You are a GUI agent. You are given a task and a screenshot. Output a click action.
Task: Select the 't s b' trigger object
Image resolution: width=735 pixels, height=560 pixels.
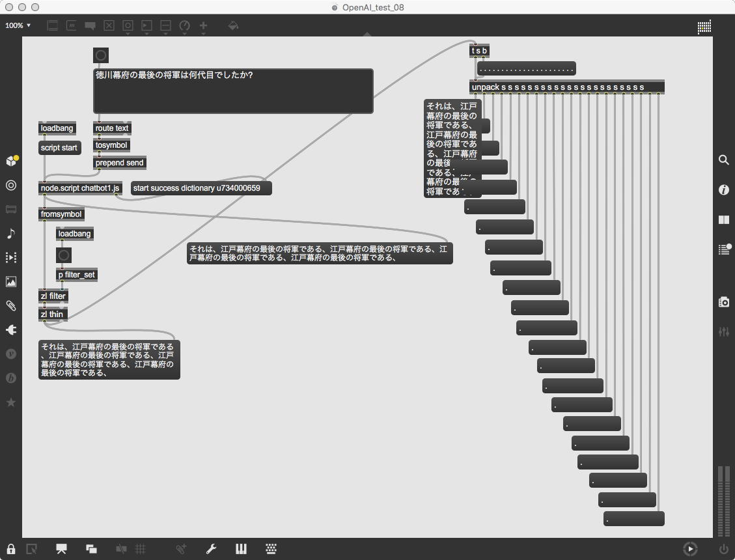[479, 51]
